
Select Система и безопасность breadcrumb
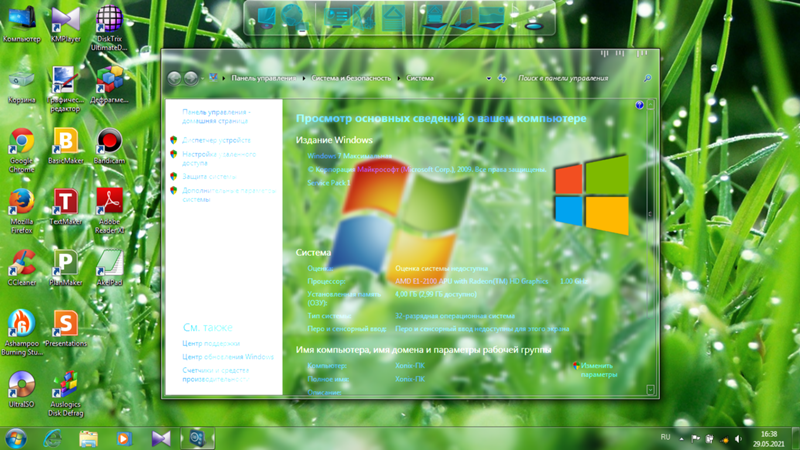pos(351,78)
